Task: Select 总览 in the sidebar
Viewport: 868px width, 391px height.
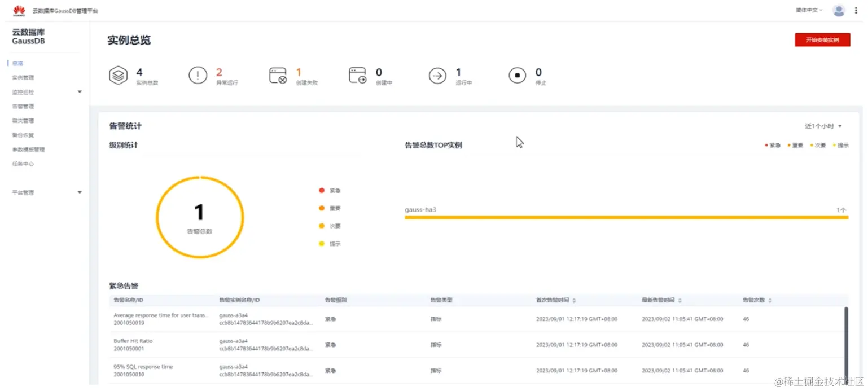Action: (17, 63)
